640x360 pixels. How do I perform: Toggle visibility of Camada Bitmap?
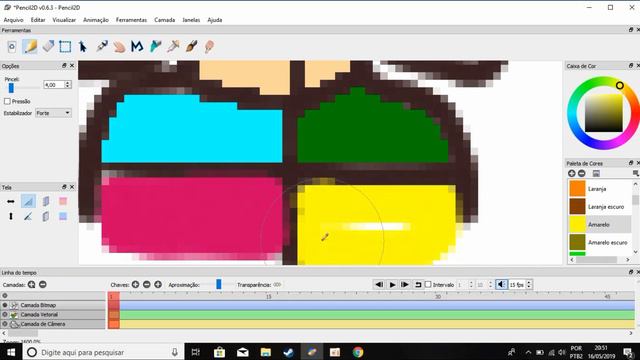(5, 305)
